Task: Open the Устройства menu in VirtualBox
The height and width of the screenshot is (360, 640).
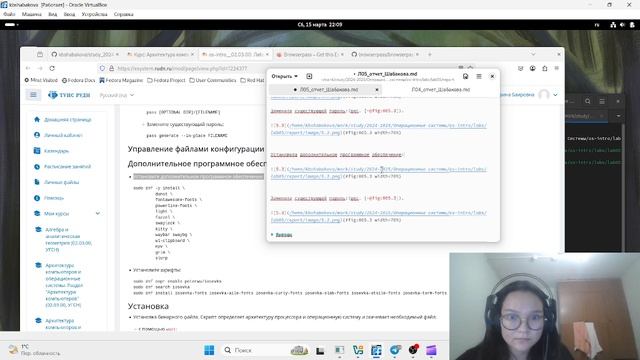Action: tap(94, 14)
